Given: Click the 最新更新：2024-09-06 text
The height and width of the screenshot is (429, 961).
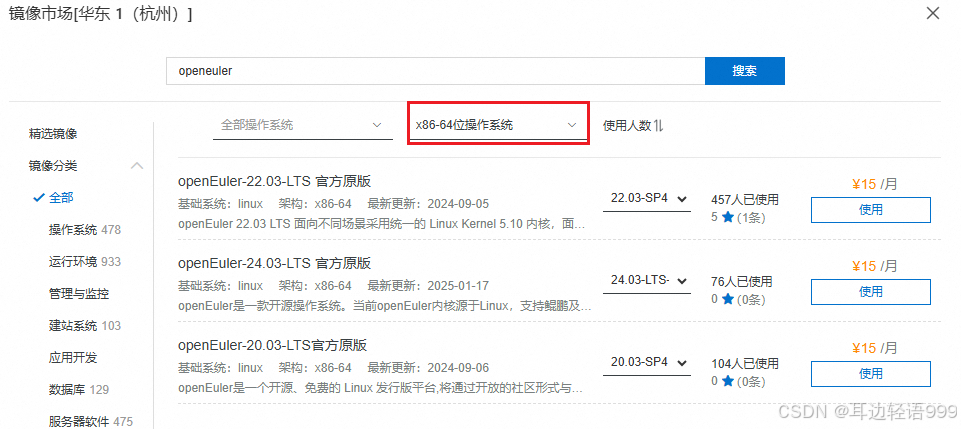Looking at the screenshot, I should pos(428,368).
